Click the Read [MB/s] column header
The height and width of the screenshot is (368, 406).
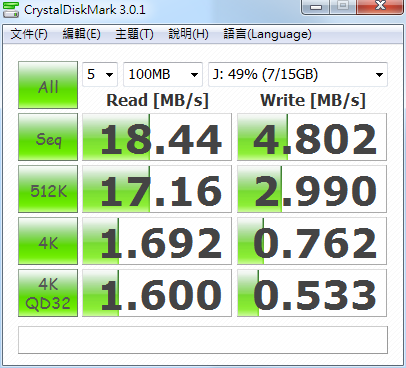click(x=157, y=100)
